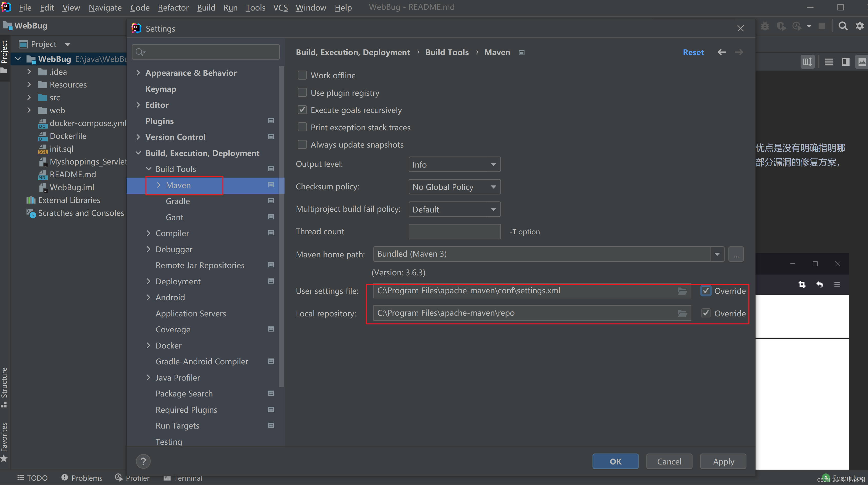Expand the Editor settings section
Image resolution: width=868 pixels, height=485 pixels.
(x=138, y=105)
